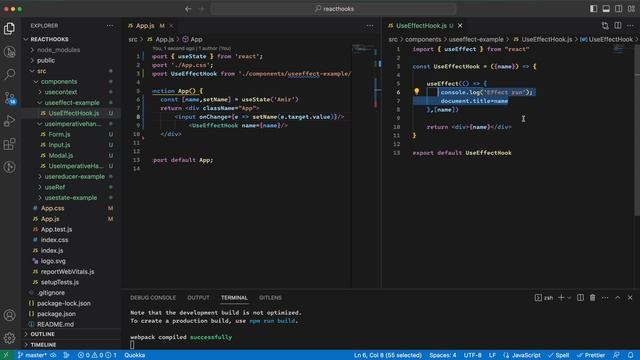This screenshot has height=360, width=640.
Task: Split the right editor
Action: (x=618, y=26)
